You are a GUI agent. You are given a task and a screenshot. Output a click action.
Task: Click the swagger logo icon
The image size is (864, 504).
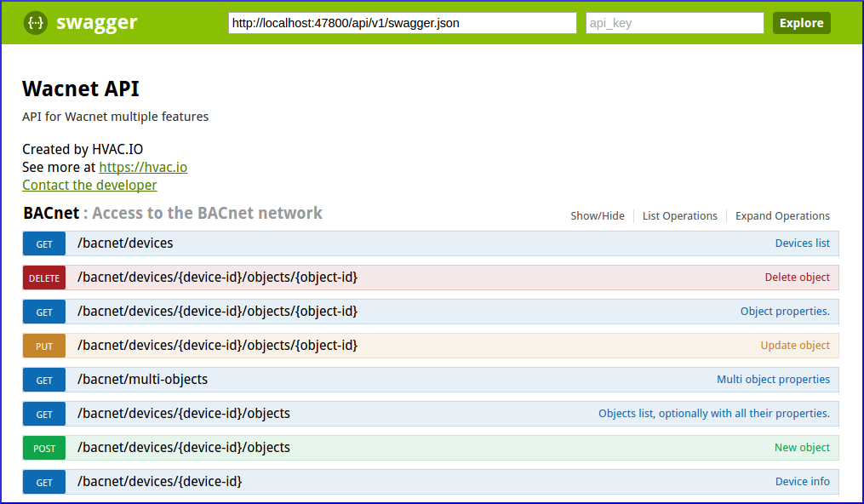35,23
